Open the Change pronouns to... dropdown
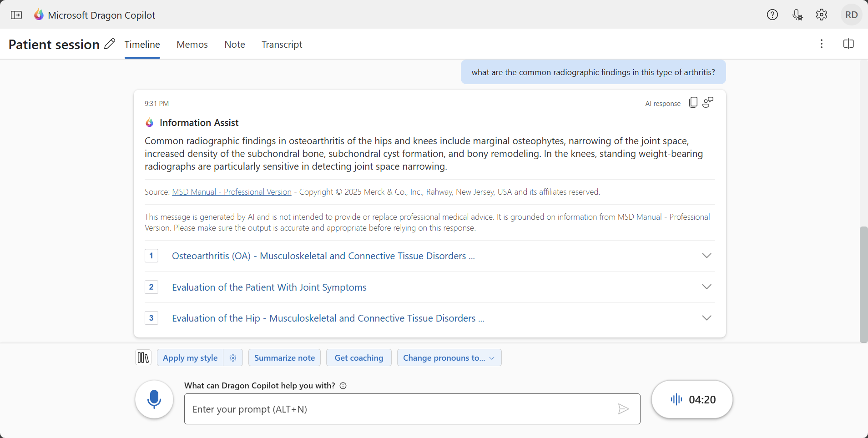The image size is (868, 438). click(449, 358)
